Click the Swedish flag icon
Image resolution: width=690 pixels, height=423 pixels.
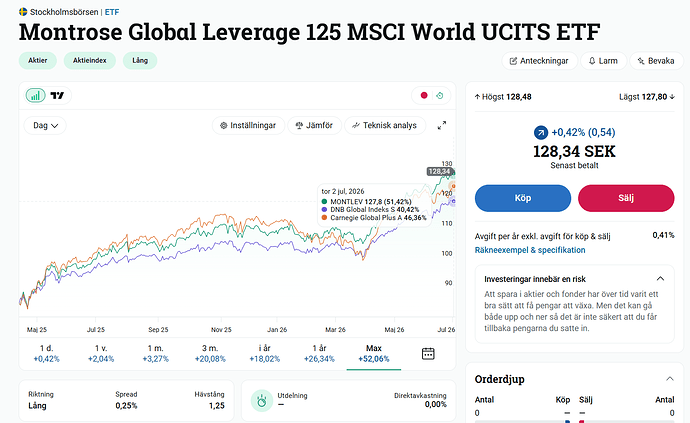(23, 11)
